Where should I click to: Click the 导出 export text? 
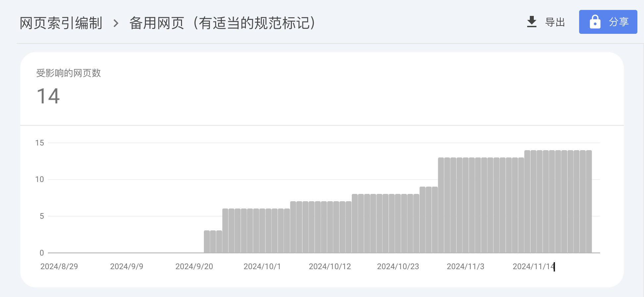(x=555, y=22)
